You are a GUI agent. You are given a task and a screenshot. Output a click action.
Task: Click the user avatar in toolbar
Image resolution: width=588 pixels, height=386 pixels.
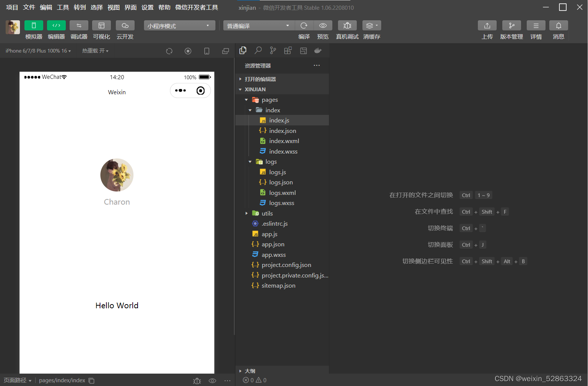tap(13, 27)
